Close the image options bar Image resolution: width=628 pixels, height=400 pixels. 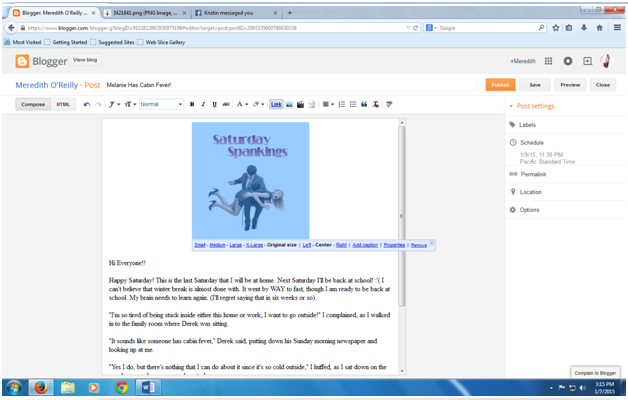click(x=431, y=243)
